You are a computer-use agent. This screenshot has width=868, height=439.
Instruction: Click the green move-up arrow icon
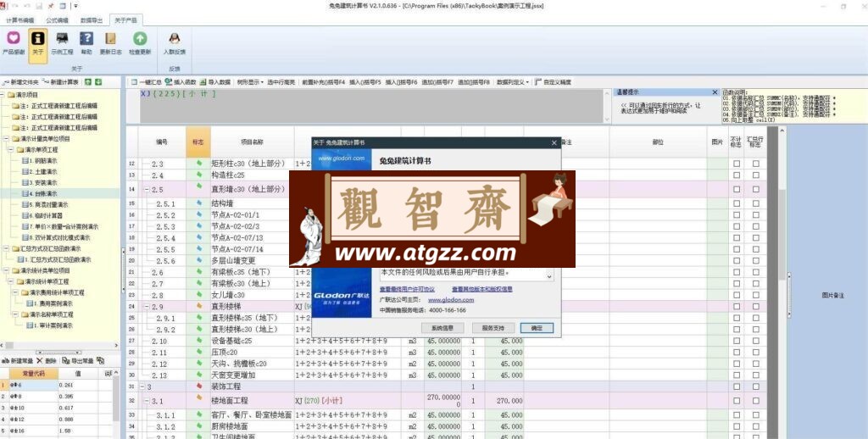(x=88, y=82)
